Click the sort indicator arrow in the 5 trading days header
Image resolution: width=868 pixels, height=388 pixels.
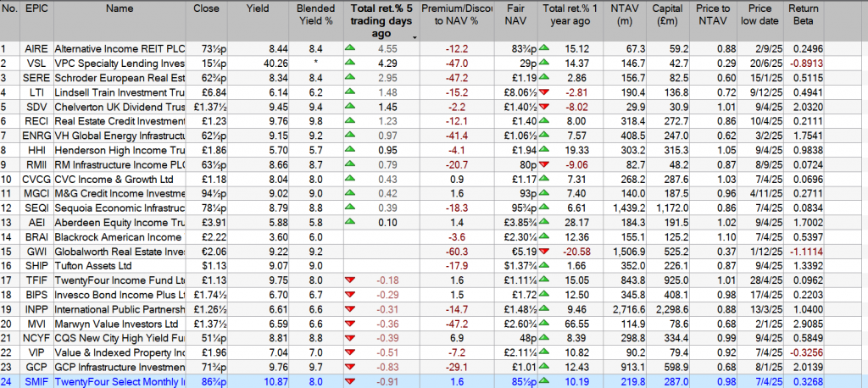click(x=415, y=37)
